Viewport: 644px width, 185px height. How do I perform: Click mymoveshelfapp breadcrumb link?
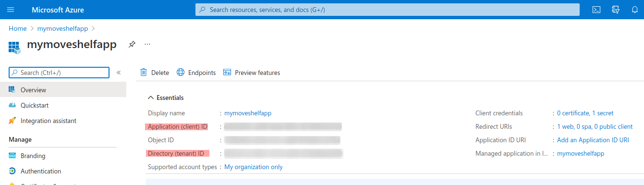coord(62,29)
